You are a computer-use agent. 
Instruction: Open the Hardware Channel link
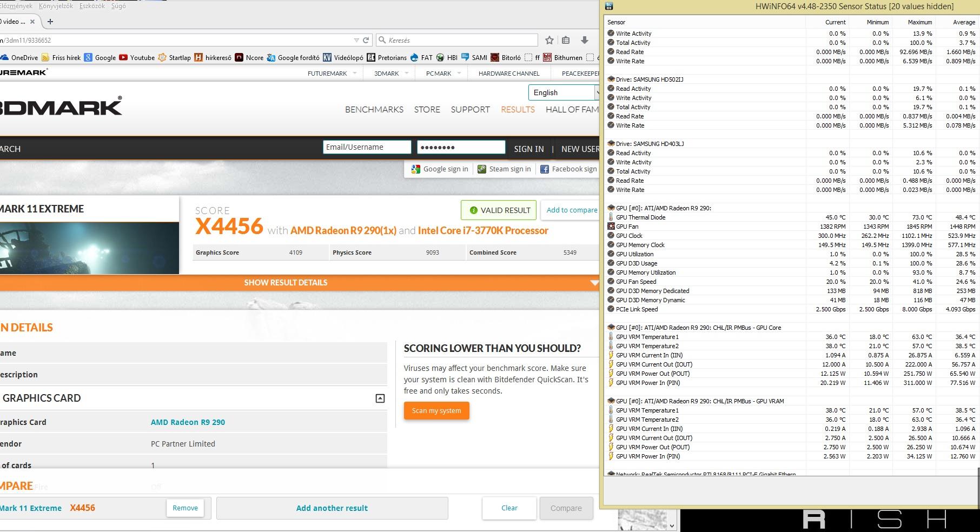point(509,74)
